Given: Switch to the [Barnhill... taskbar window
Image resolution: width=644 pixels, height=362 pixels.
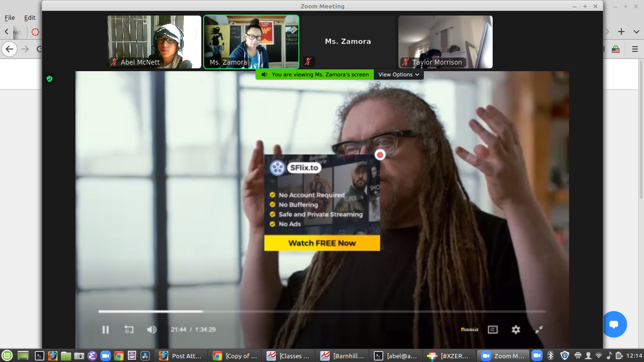Looking at the screenshot, I should click(x=343, y=356).
